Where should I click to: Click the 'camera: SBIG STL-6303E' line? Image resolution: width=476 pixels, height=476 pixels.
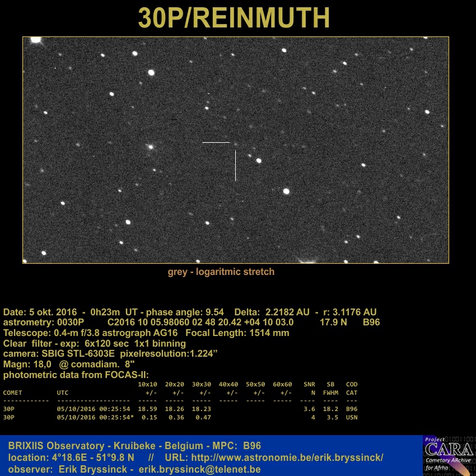[59, 354]
